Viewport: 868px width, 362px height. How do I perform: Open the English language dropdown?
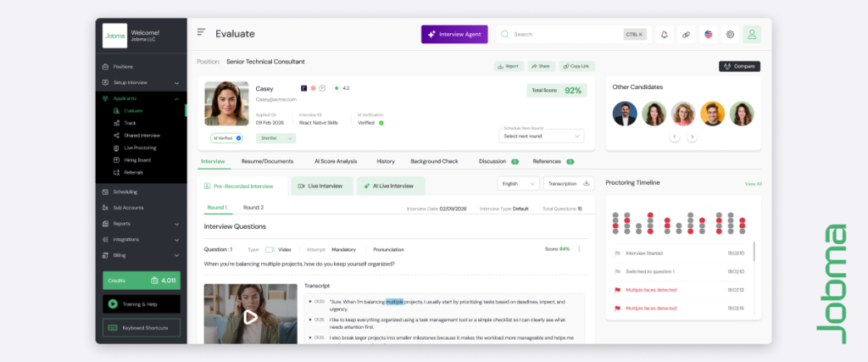point(518,183)
